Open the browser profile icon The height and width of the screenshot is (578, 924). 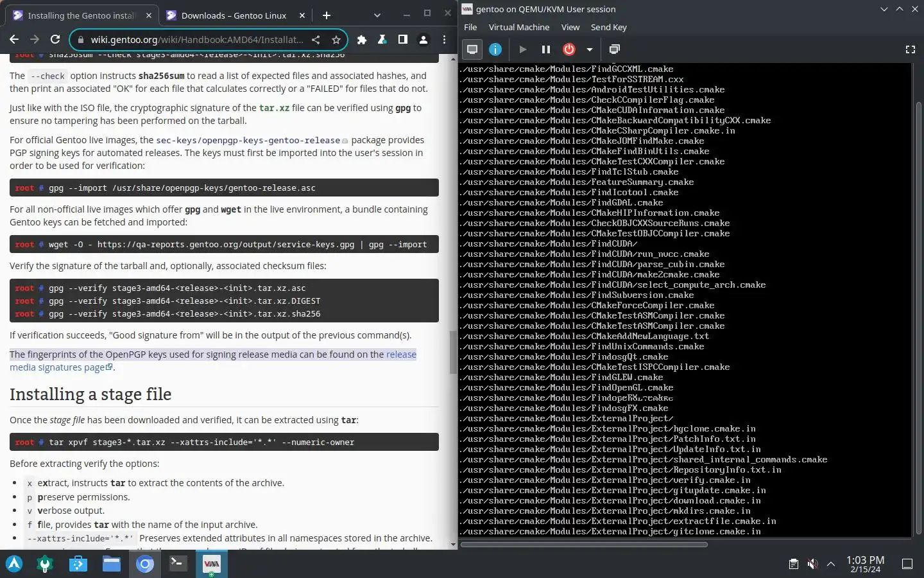coord(424,40)
